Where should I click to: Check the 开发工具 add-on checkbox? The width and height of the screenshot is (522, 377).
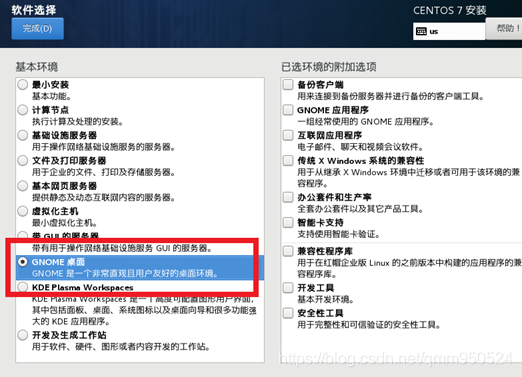[288, 287]
